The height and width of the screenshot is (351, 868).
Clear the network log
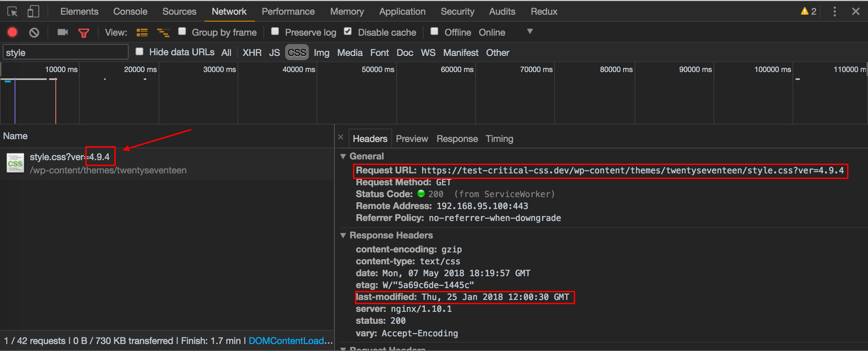click(x=34, y=33)
